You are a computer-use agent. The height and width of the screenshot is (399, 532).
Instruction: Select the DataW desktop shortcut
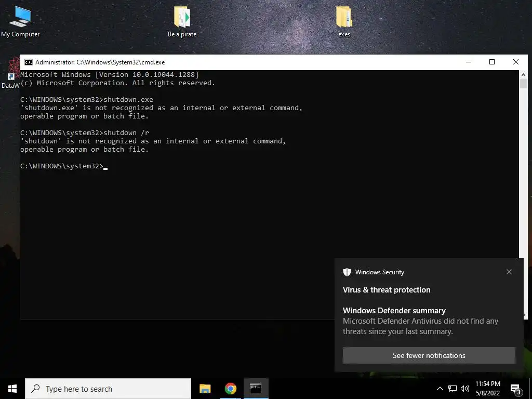[10, 73]
